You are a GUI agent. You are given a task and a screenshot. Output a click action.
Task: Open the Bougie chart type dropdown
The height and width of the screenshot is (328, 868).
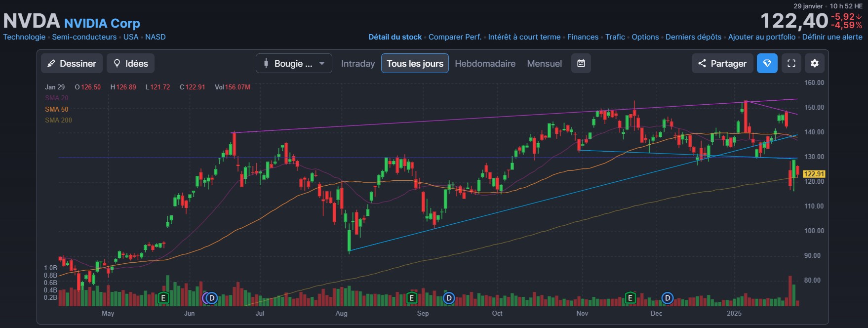click(x=294, y=63)
